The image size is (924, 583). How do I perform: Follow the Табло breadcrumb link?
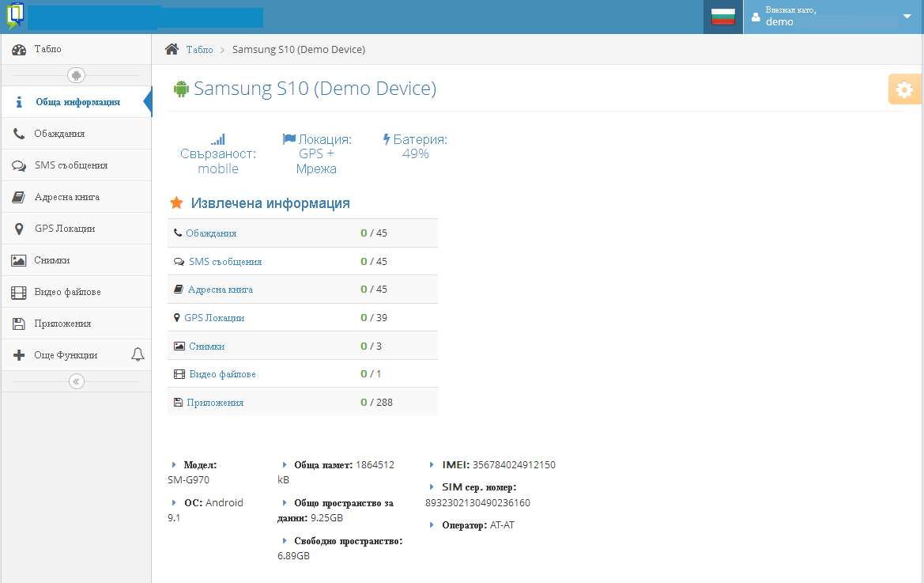coord(200,50)
